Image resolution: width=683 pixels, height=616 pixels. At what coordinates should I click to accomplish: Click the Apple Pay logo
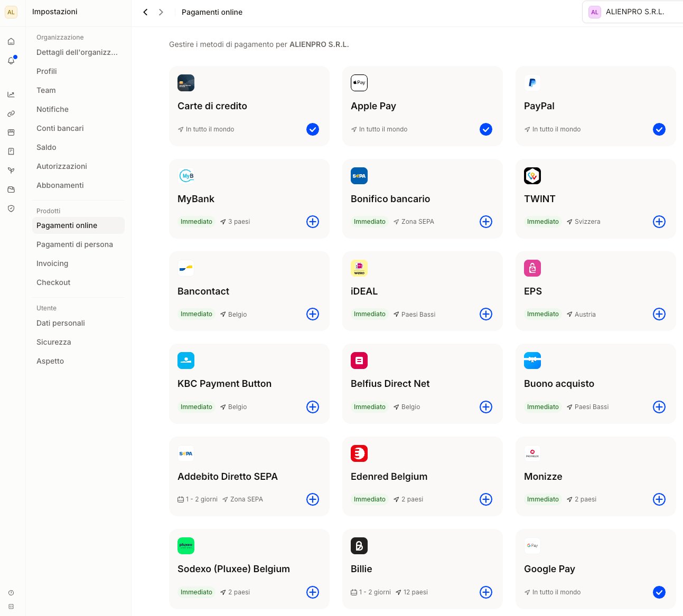coord(359,83)
